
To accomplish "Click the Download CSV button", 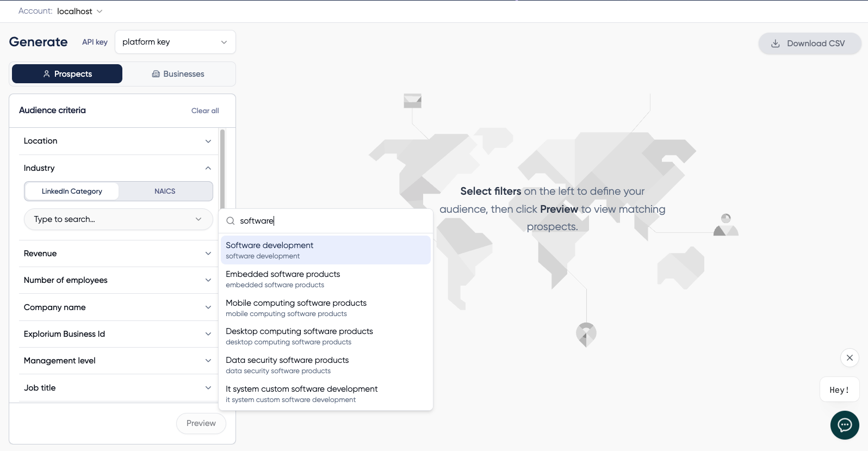I will [810, 44].
